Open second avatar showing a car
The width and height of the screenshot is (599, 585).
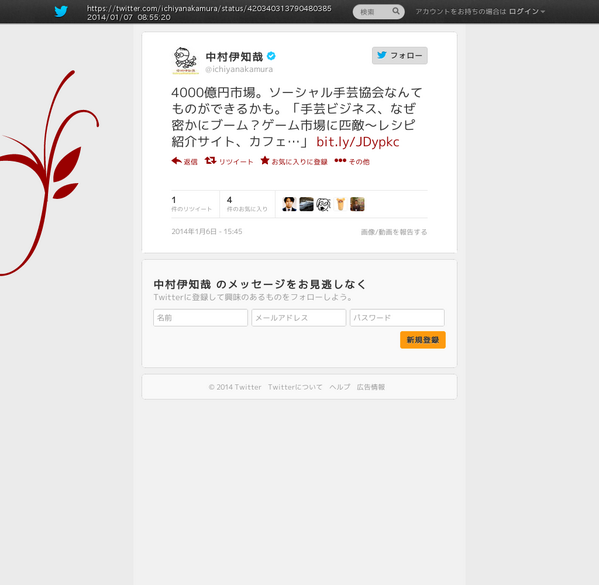coord(306,204)
